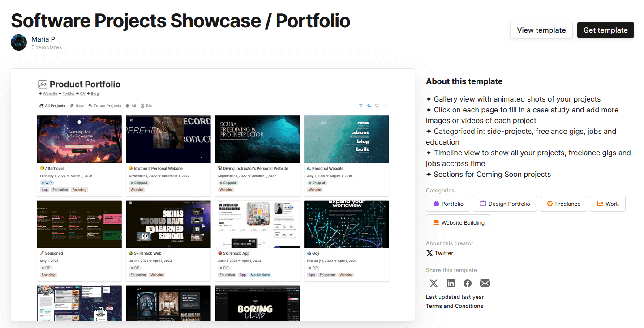Switch to the All Projects tab in the preview
644x328 pixels.
[52, 106]
